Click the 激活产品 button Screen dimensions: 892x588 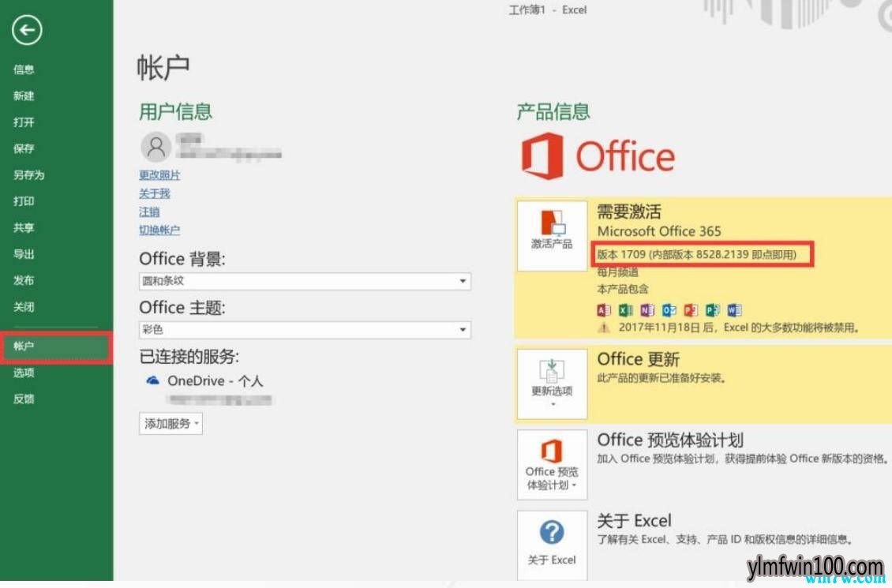(552, 235)
